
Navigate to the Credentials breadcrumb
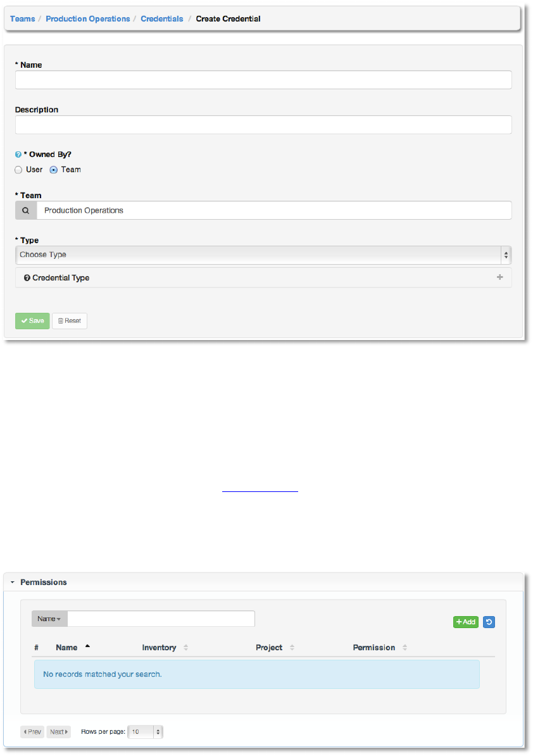162,19
